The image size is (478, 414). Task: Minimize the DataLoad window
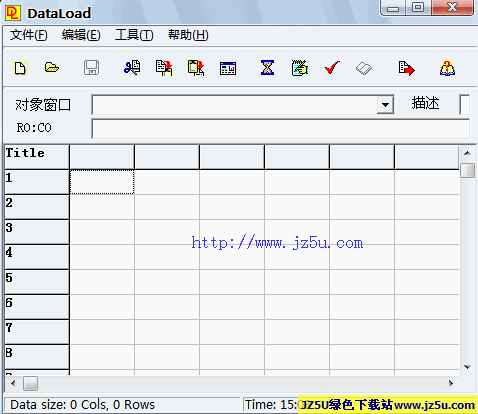coord(393,8)
